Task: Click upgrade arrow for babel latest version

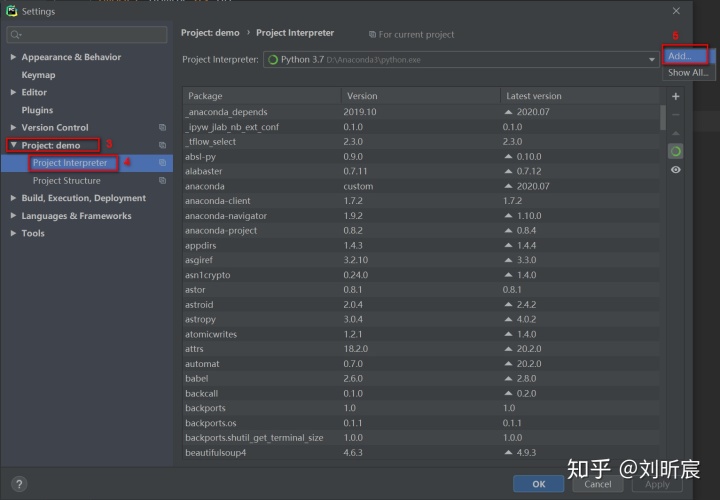Action: click(508, 378)
